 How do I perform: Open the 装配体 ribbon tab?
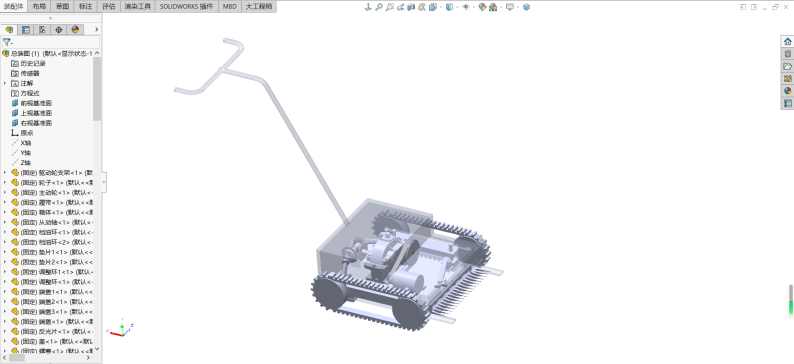point(14,7)
